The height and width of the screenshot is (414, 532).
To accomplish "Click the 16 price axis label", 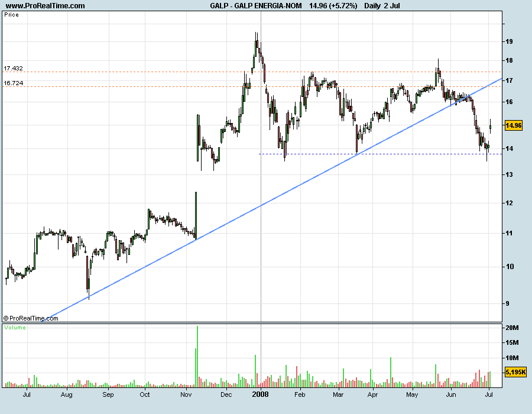I will (x=509, y=102).
